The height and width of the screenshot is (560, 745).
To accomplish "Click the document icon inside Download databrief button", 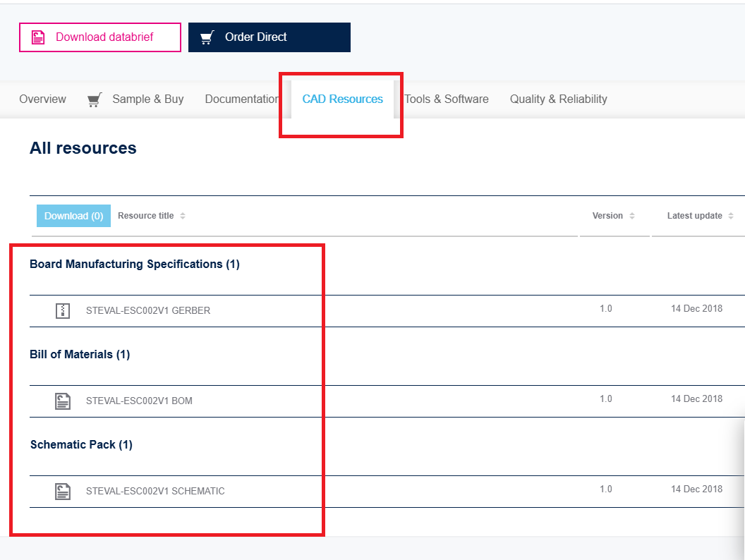I will pos(38,37).
